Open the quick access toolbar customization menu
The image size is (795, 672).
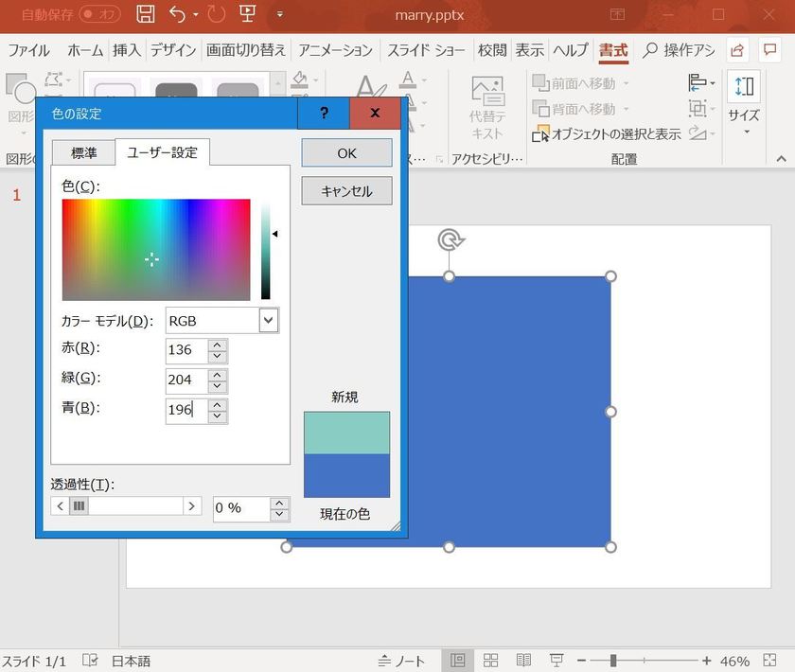click(279, 15)
